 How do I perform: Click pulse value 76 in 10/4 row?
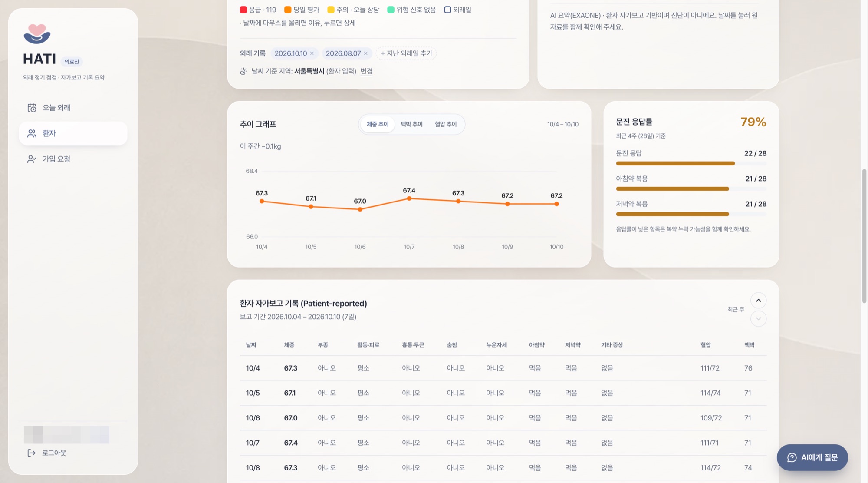[x=748, y=368]
